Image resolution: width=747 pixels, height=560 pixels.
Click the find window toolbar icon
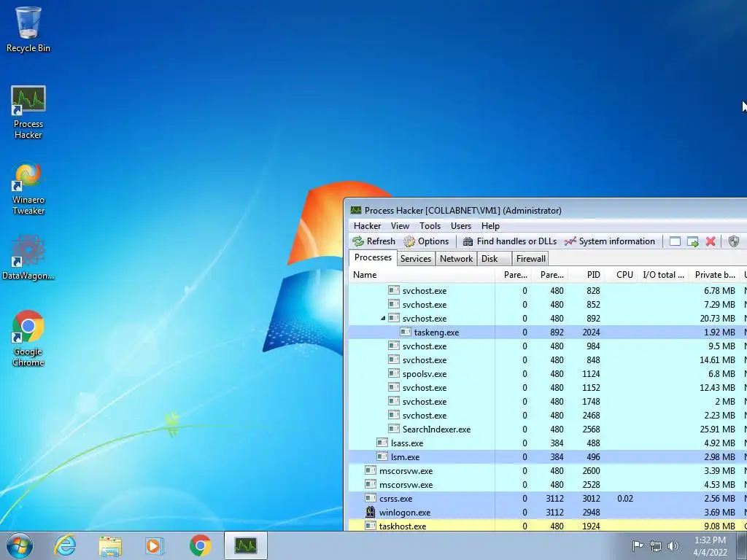pos(675,241)
